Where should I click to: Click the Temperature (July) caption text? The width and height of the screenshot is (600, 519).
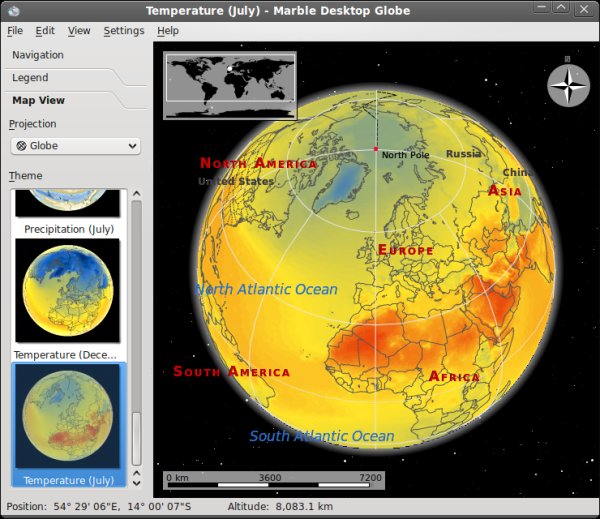pyautogui.click(x=69, y=480)
